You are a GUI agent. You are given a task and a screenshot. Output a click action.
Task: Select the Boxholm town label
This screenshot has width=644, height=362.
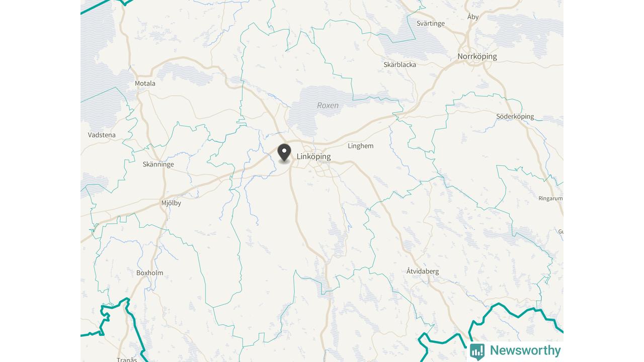point(149,273)
